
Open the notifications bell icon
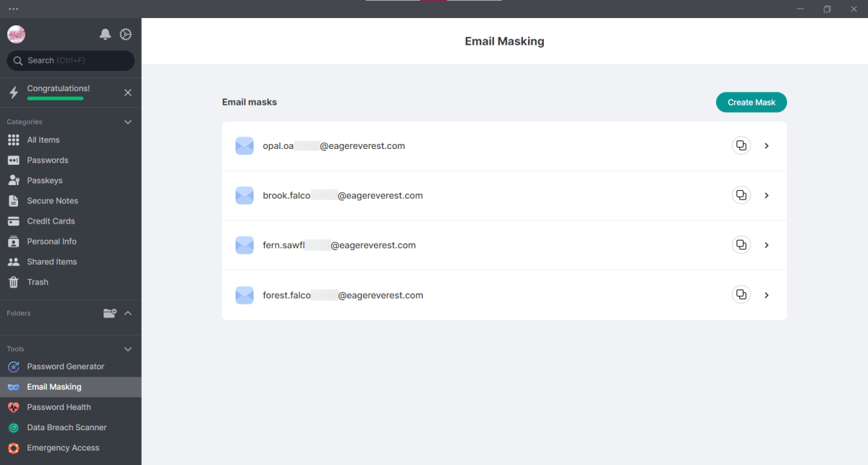click(105, 34)
